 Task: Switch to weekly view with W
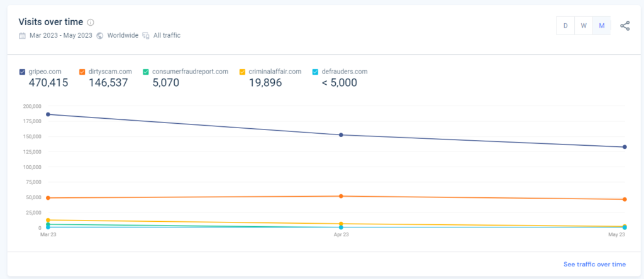pos(584,26)
